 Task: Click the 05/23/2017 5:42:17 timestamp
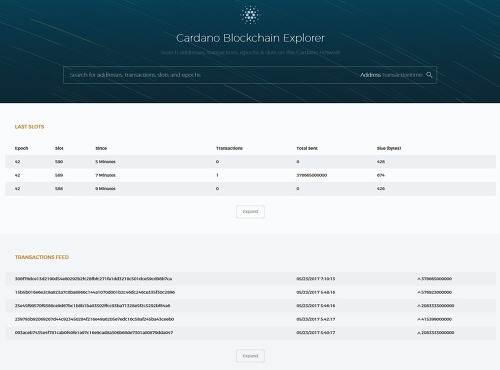click(x=316, y=319)
